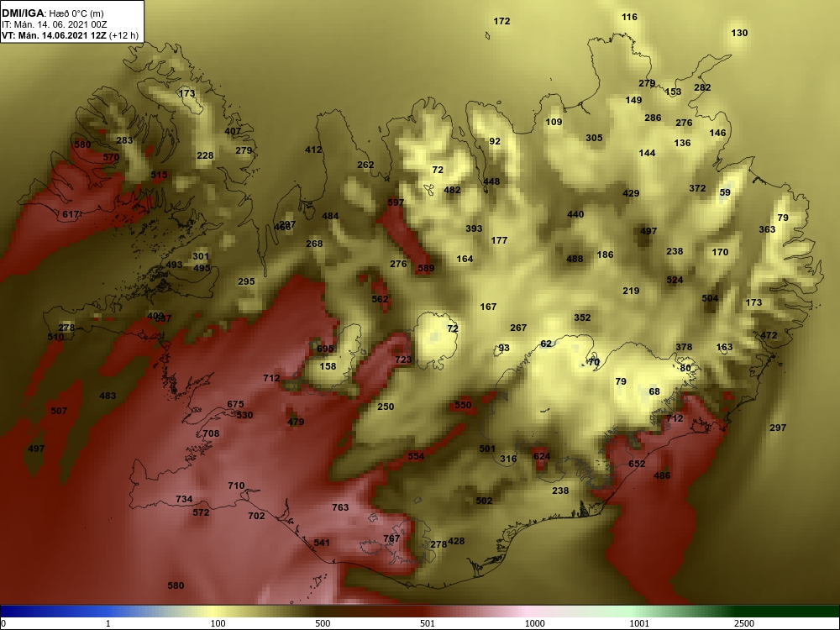
Task: Select the 59 map value
Action: (725, 193)
